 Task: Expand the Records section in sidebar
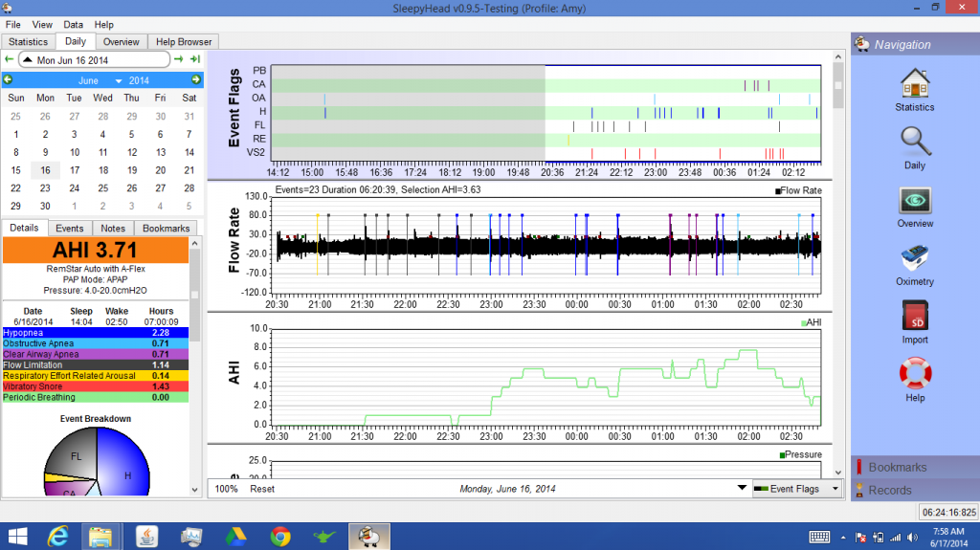click(x=915, y=490)
